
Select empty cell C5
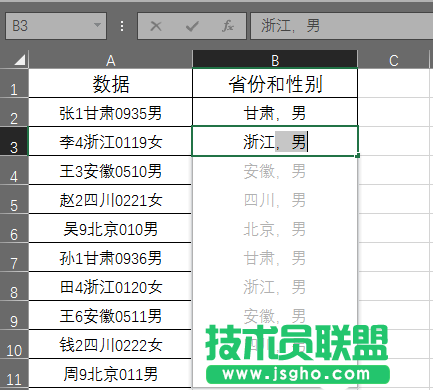point(393,199)
